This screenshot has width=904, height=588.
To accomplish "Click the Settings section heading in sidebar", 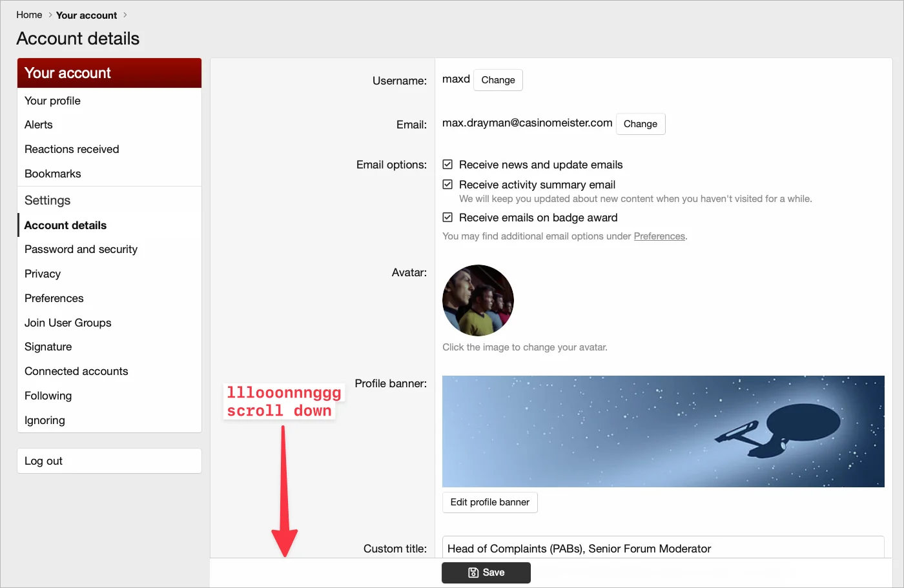I will tap(47, 200).
